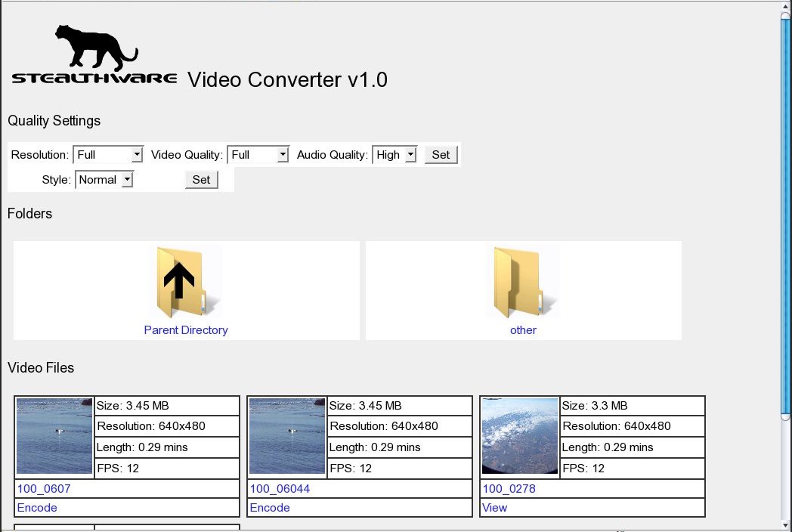Screen dimensions: 792x532
Task: Open the 100_0278 file link
Action: 508,488
